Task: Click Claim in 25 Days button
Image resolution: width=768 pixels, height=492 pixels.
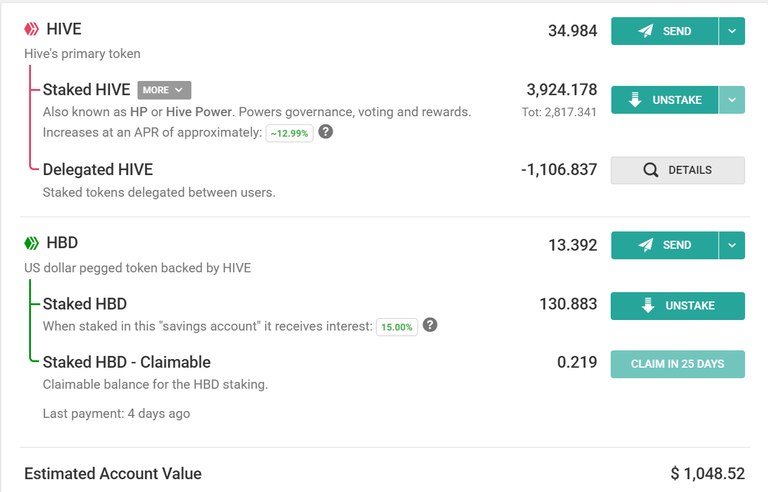Action: (x=678, y=364)
